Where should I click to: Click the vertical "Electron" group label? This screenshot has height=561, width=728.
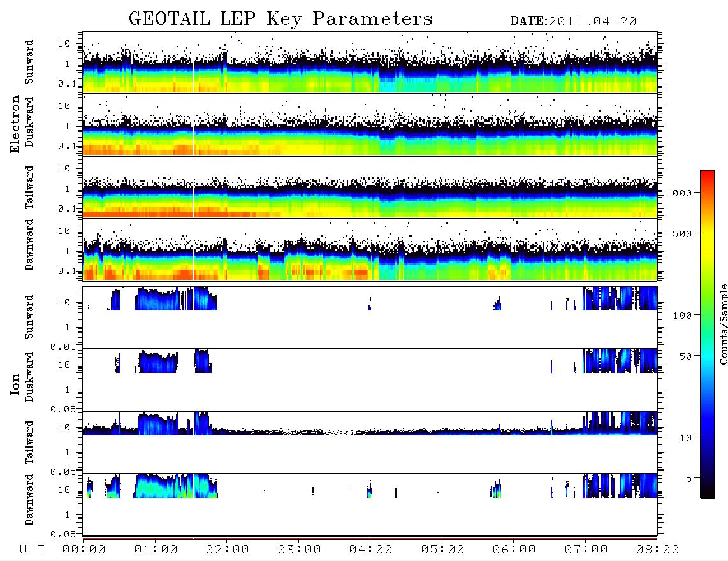(x=15, y=124)
